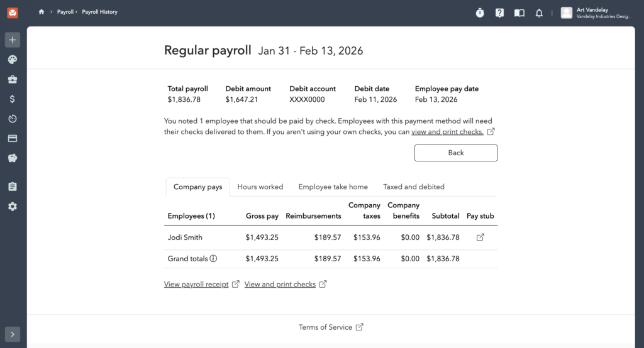Open the paint palette icon in sidebar
Viewport: 644px width, 348px height.
[x=13, y=60]
